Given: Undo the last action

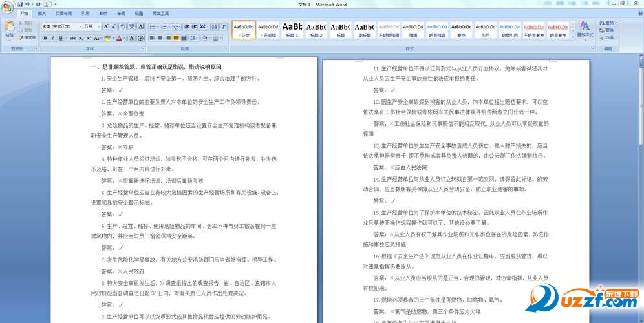Looking at the screenshot, I should [x=27, y=4].
